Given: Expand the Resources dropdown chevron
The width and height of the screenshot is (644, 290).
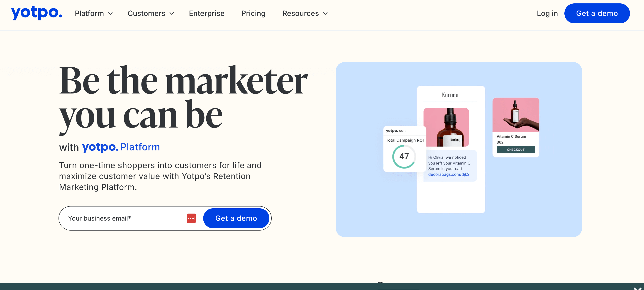Looking at the screenshot, I should point(325,14).
